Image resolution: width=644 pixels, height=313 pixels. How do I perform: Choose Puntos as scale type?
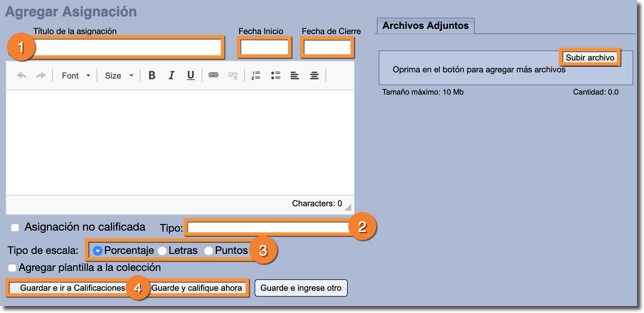[209, 251]
